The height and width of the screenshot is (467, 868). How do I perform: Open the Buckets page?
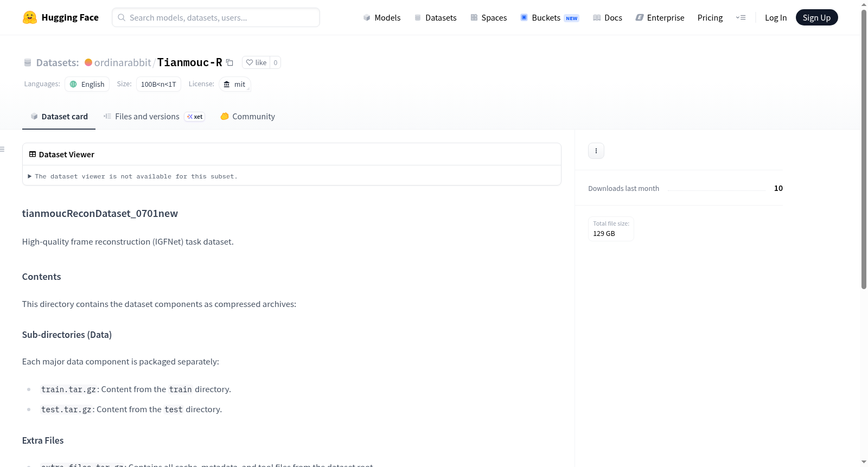[550, 17]
